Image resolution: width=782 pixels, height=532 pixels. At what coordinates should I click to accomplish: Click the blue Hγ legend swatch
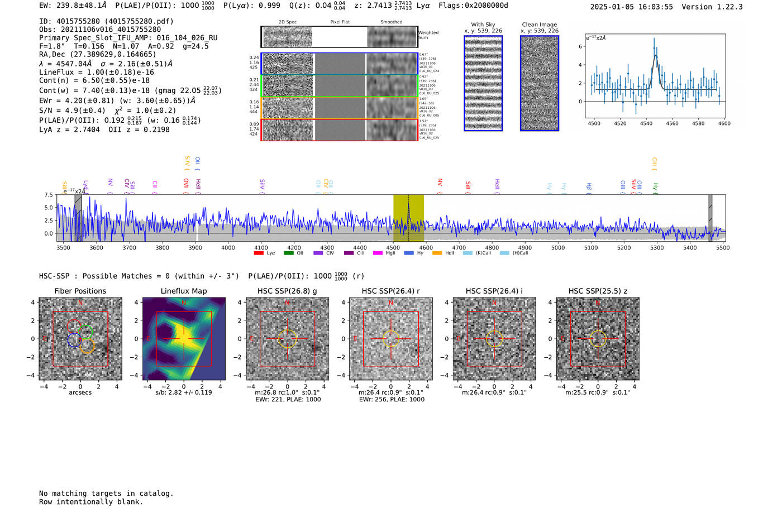pyautogui.click(x=409, y=253)
